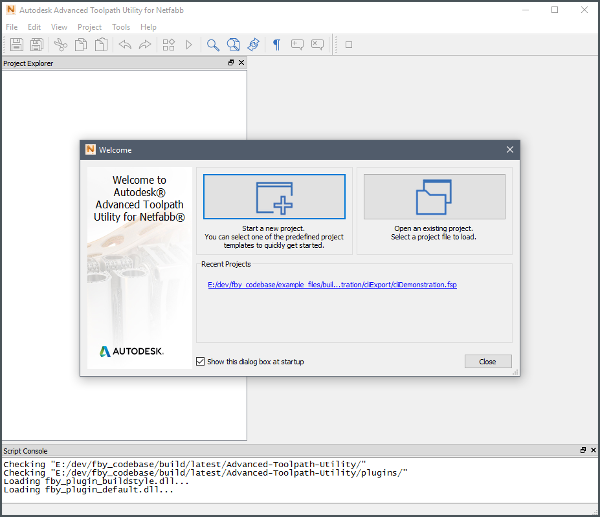Click the Save All icon
The width and height of the screenshot is (600, 517).
pyautogui.click(x=37, y=44)
